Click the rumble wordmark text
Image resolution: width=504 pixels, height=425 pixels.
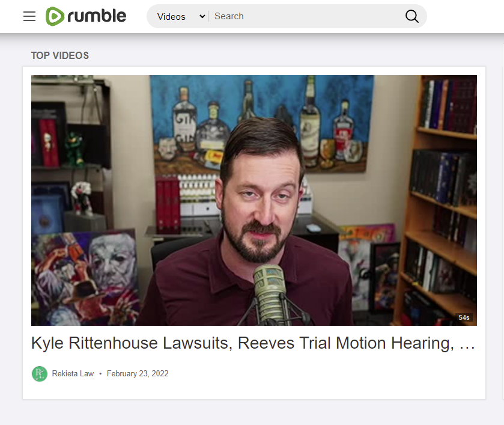coord(97,16)
